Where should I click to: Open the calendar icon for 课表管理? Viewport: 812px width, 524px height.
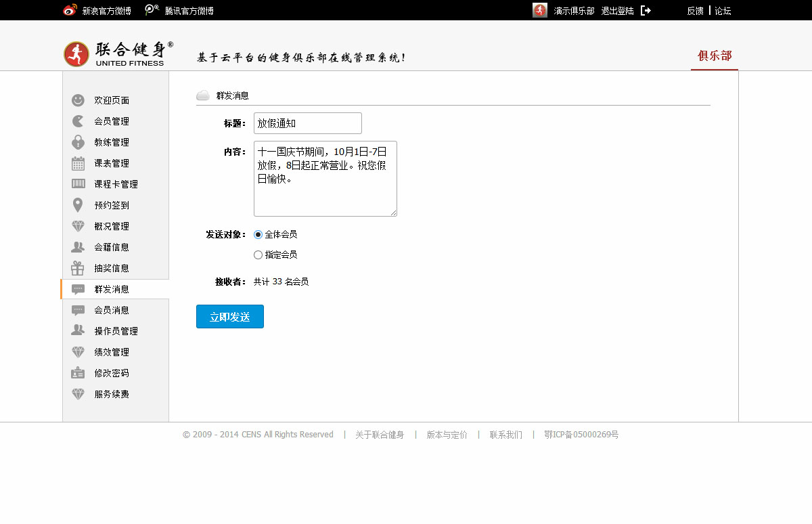point(78,163)
